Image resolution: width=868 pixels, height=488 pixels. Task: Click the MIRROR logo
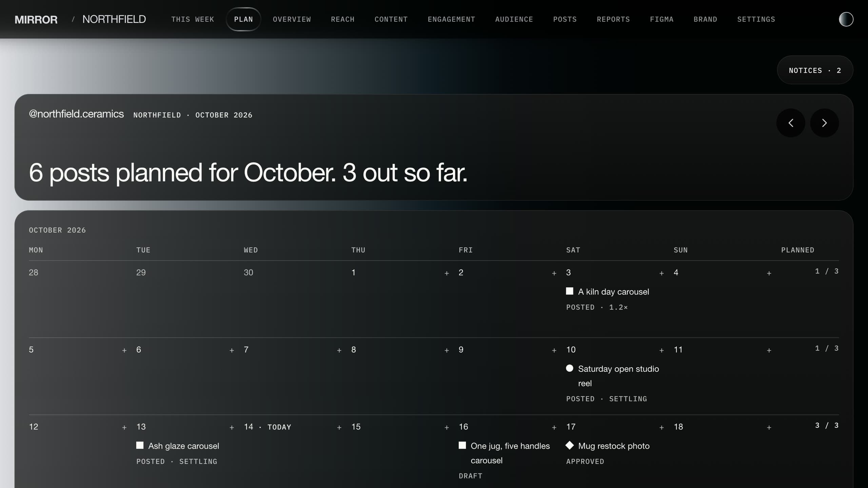36,20
